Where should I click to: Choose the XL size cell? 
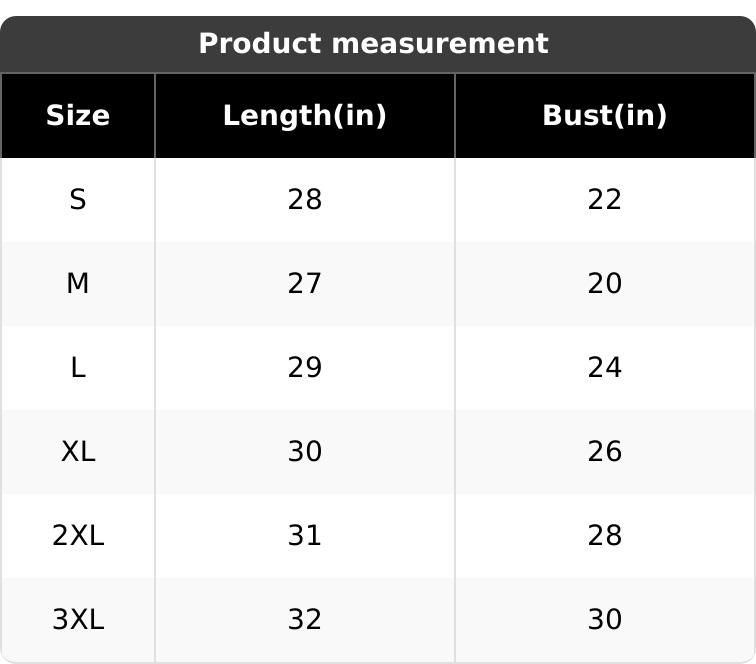pos(78,452)
